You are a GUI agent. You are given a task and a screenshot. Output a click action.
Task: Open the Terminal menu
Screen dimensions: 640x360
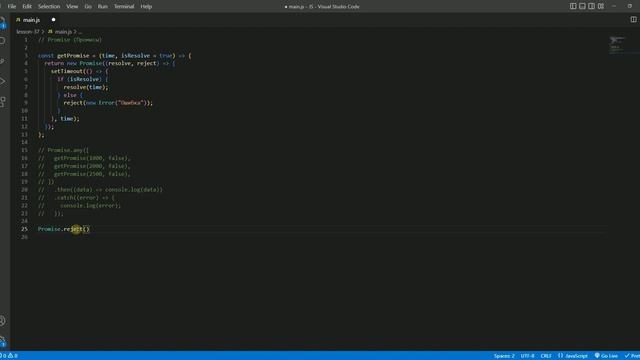click(124, 7)
